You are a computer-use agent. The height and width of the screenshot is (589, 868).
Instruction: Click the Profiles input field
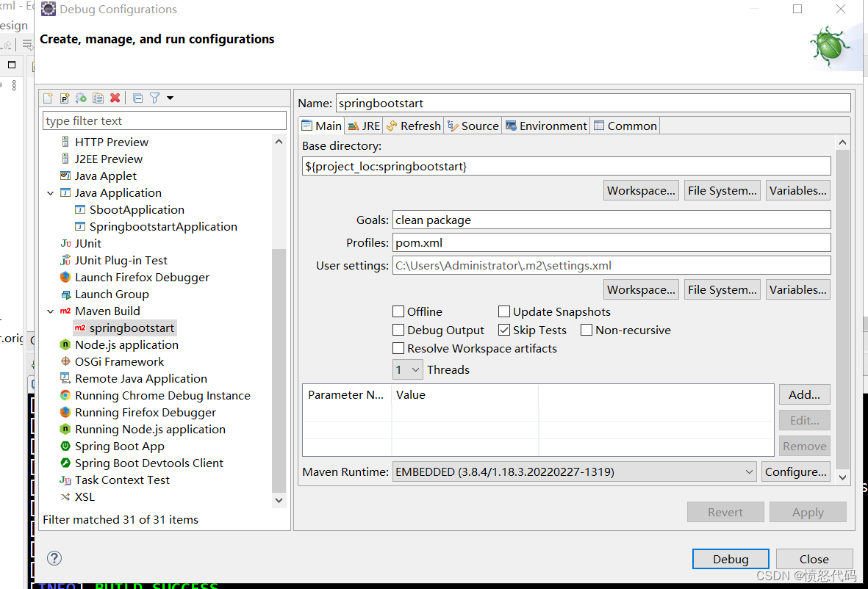[611, 243]
